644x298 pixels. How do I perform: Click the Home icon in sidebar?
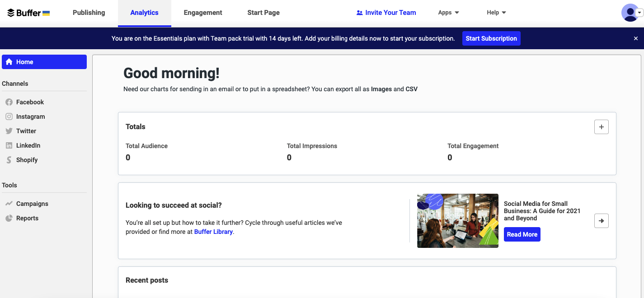[x=9, y=62]
